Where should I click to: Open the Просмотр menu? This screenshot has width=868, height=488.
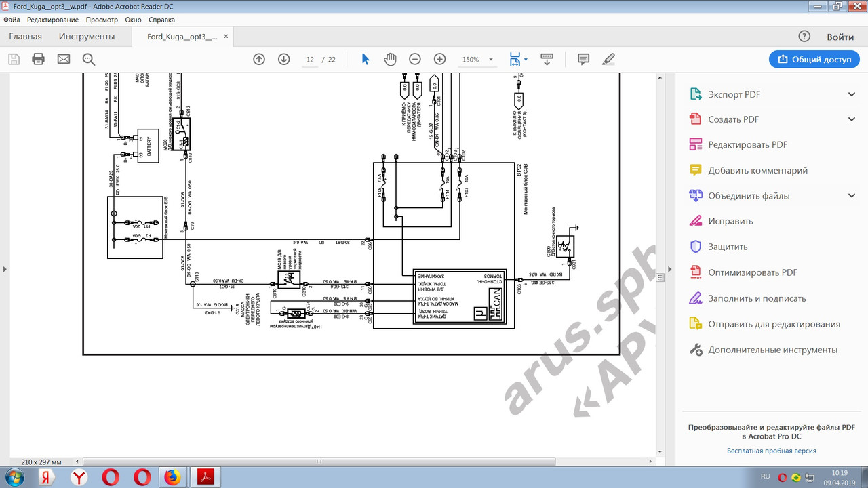click(x=102, y=20)
